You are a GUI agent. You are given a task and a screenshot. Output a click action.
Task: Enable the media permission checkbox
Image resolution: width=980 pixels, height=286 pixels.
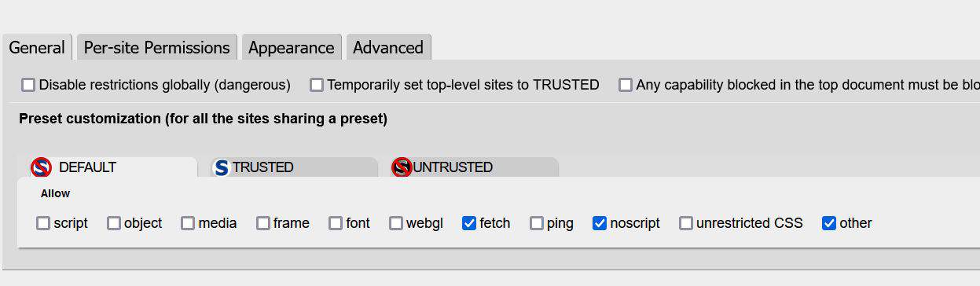coord(188,223)
